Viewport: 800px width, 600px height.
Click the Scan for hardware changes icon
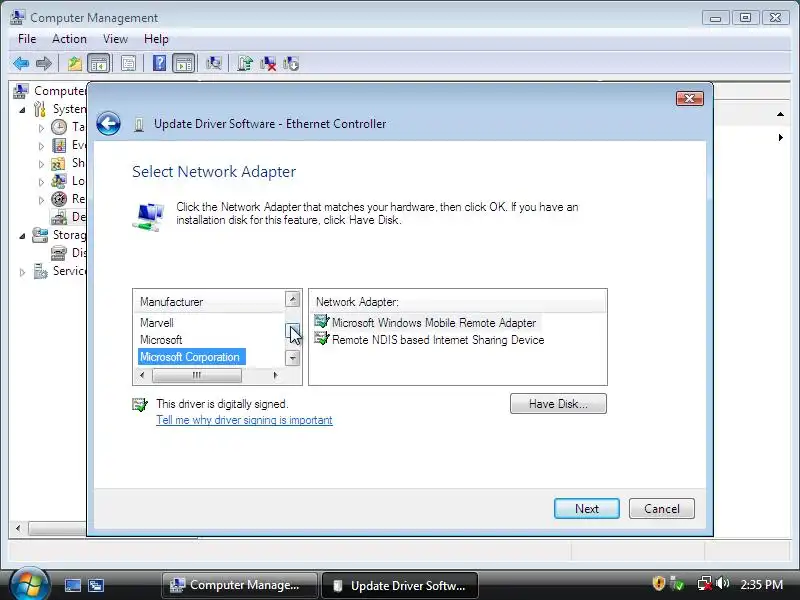(214, 63)
